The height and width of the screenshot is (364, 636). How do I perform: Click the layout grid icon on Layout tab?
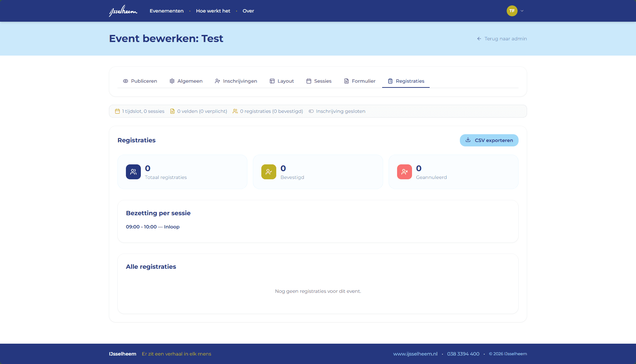tap(272, 81)
